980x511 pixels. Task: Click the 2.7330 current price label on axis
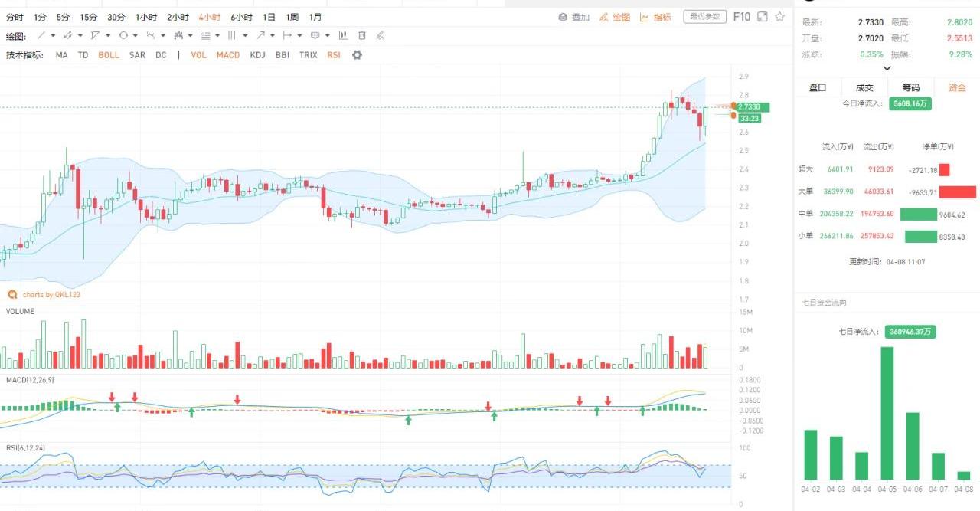[752, 107]
